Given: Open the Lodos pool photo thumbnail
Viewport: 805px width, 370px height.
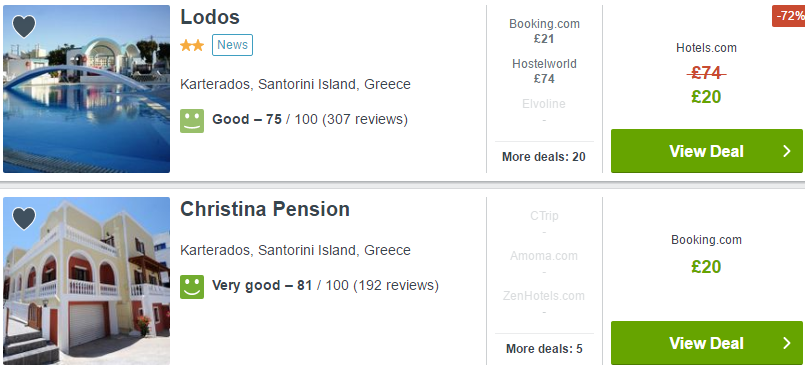Looking at the screenshot, I should point(86,89).
